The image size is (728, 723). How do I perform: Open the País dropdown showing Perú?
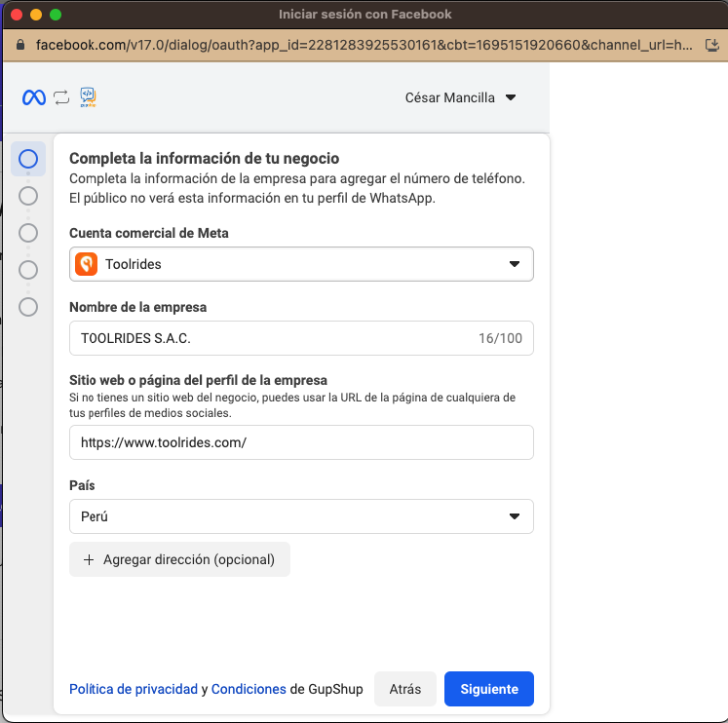pos(301,516)
